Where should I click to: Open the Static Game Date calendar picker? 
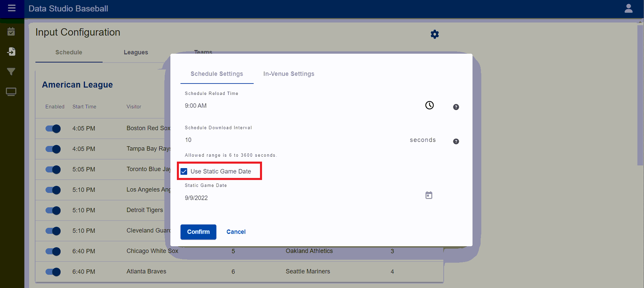point(429,196)
